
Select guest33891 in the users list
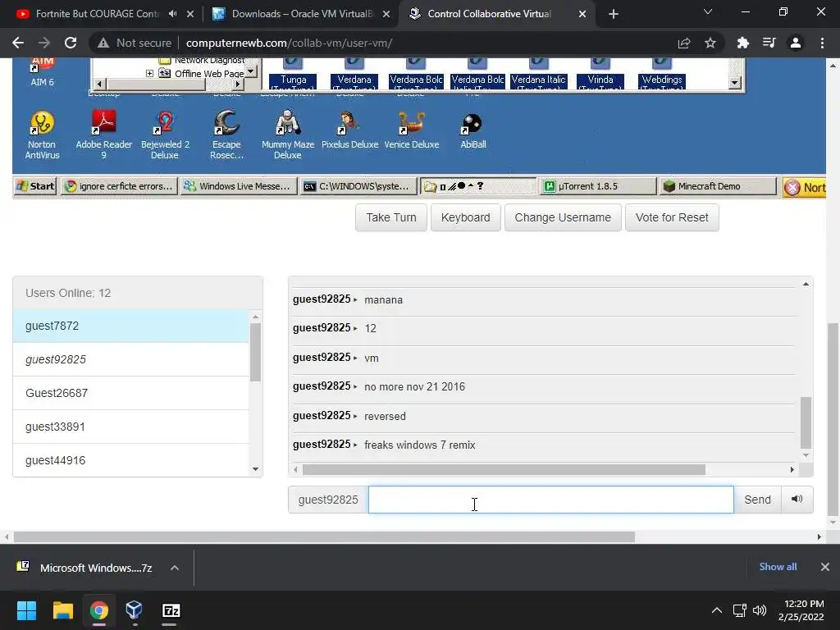[130, 427]
